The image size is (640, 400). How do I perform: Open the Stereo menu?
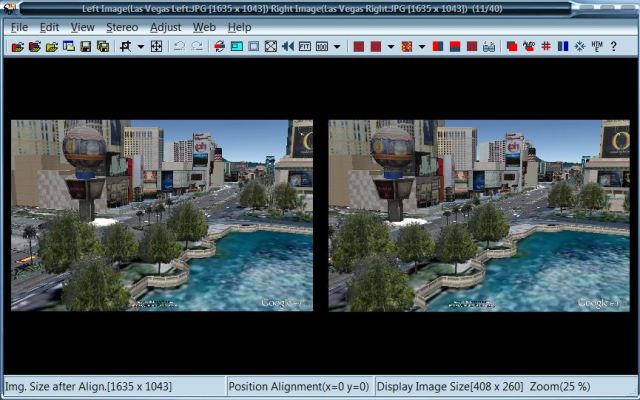coord(122,27)
